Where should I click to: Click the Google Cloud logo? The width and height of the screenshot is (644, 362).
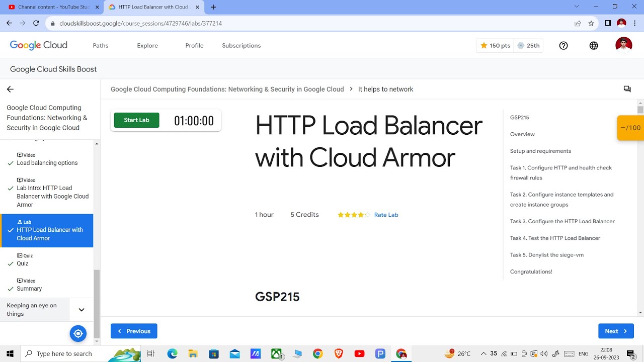tap(39, 45)
